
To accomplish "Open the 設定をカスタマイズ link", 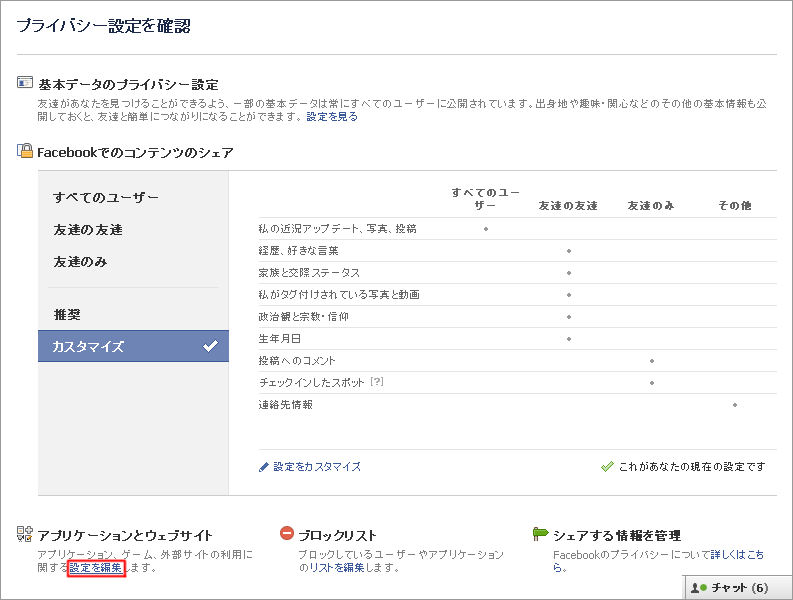I will click(x=317, y=466).
